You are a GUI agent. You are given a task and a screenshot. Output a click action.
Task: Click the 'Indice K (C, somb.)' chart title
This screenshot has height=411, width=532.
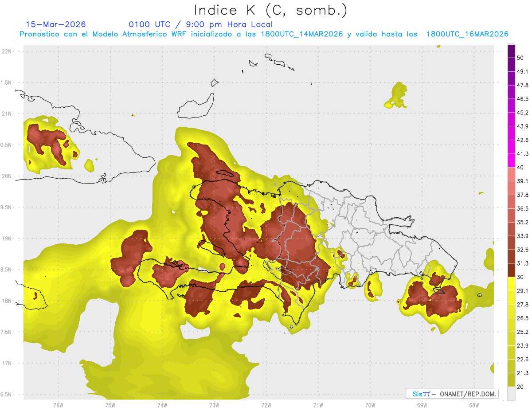[270, 10]
